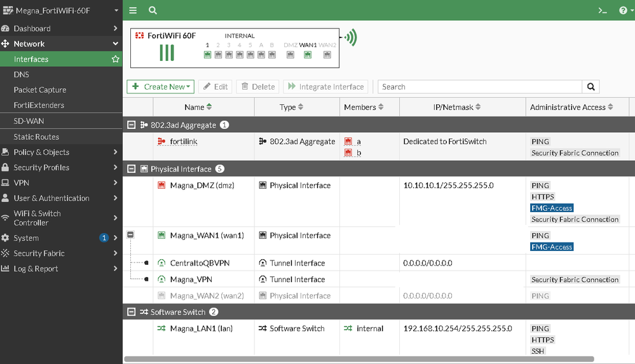Expand the VPN menu
Image resolution: width=635 pixels, height=364 pixels.
point(61,182)
